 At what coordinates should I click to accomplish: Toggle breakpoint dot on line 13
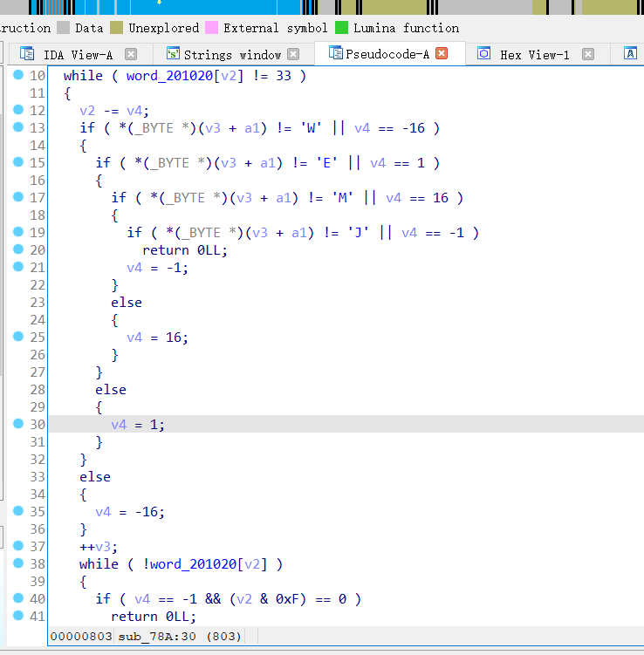18,127
